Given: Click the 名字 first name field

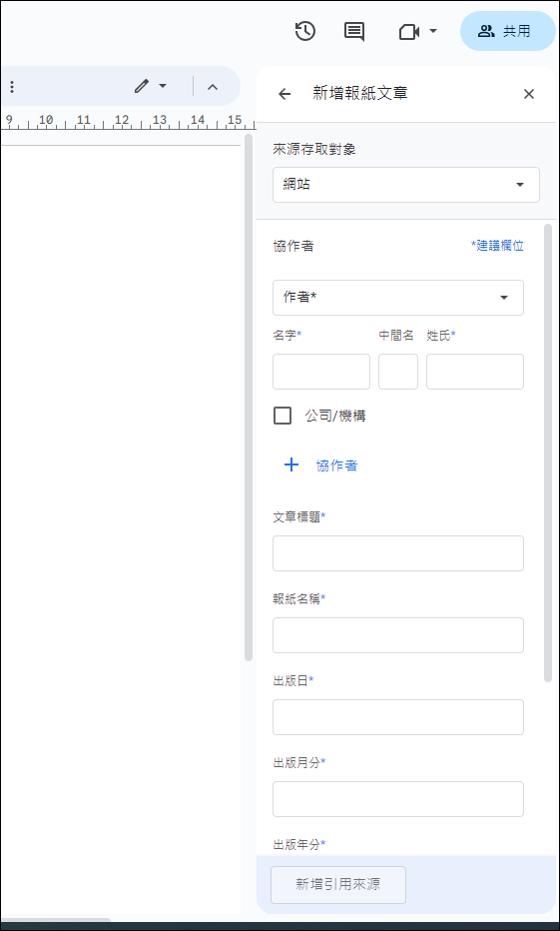Looking at the screenshot, I should [321, 372].
